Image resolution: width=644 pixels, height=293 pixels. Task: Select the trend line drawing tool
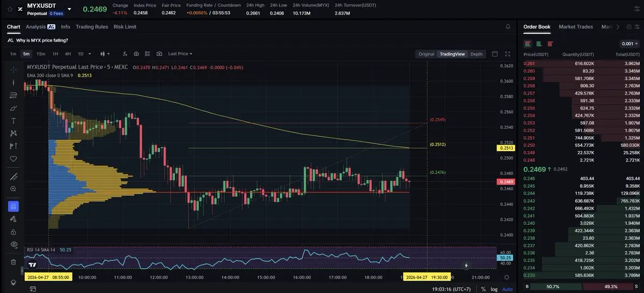(x=13, y=82)
